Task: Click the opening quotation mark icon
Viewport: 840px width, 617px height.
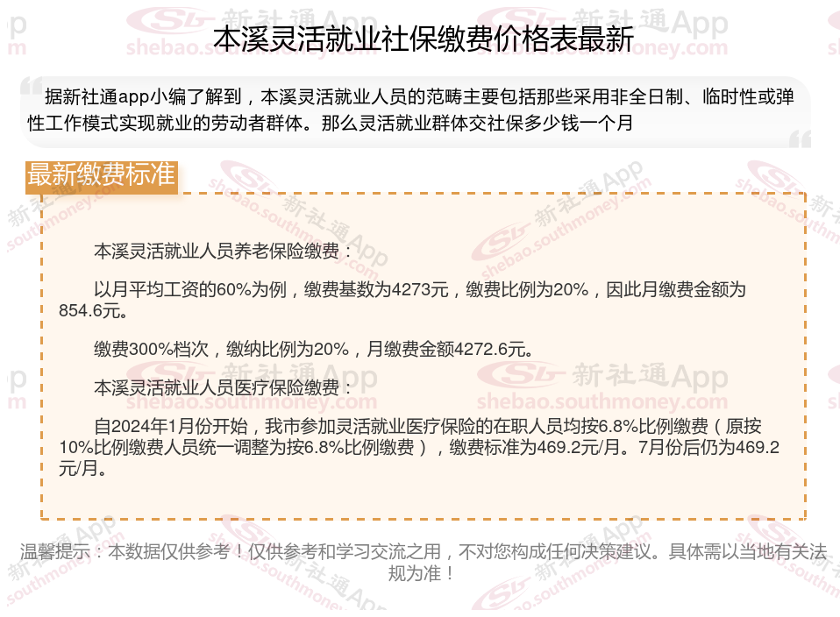Action: [x=32, y=88]
